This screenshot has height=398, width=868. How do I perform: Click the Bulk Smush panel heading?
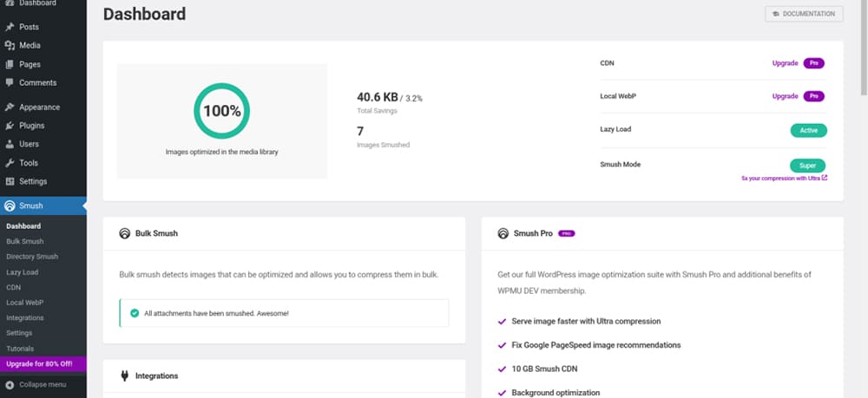tap(156, 233)
